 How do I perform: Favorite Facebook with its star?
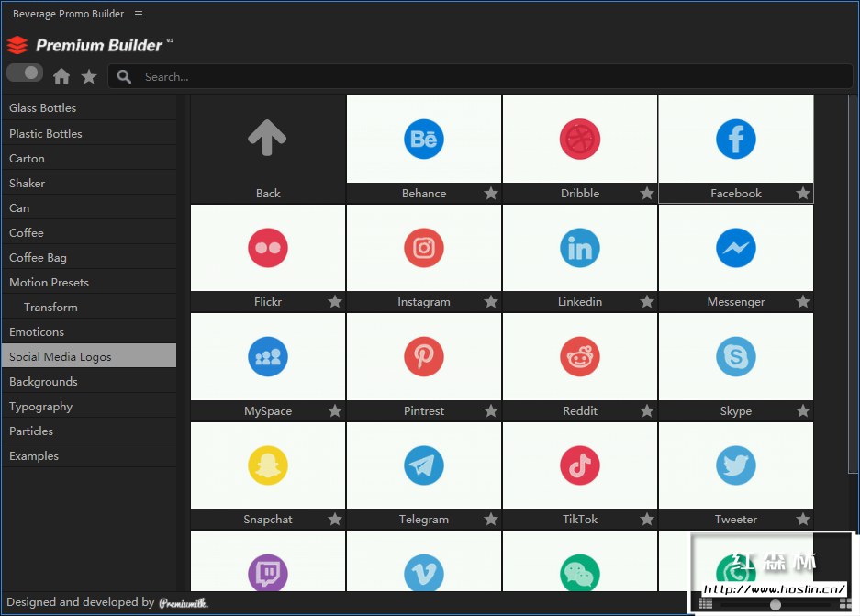803,193
